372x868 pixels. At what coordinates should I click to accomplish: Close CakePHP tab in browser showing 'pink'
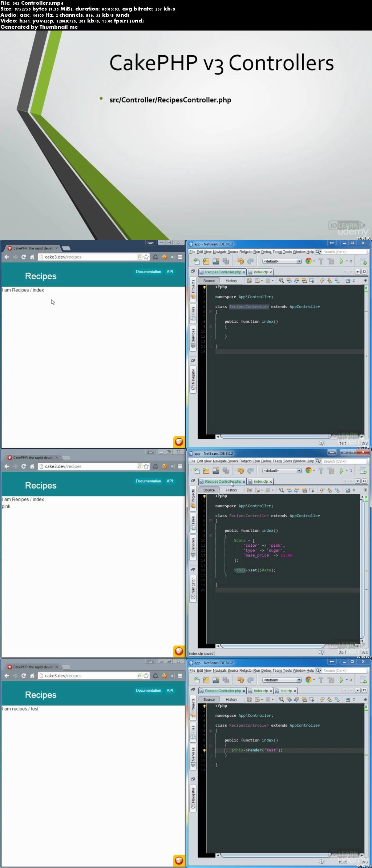click(57, 458)
